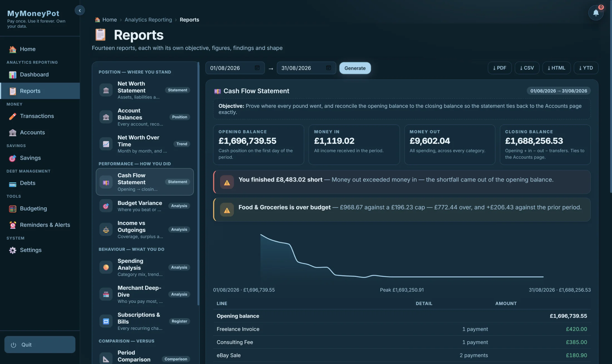The width and height of the screenshot is (612, 364).
Task: Export report as HTML
Action: pos(556,68)
